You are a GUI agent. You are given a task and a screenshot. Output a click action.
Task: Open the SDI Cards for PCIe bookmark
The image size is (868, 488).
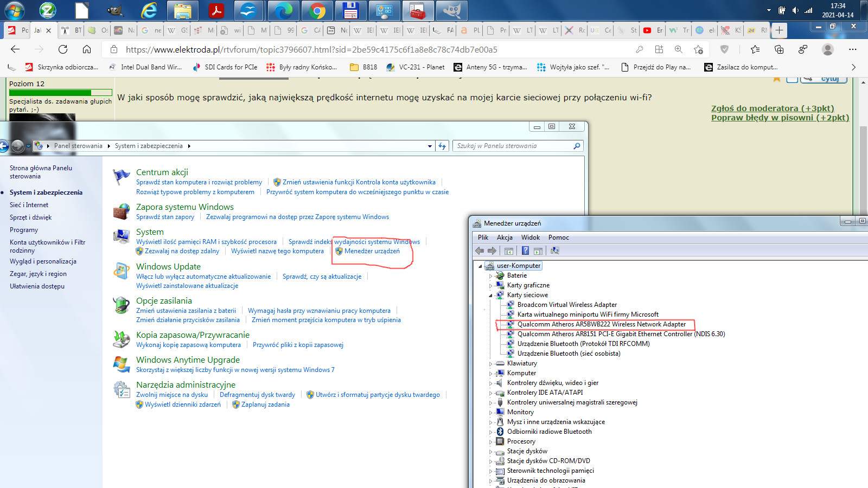tap(225, 67)
